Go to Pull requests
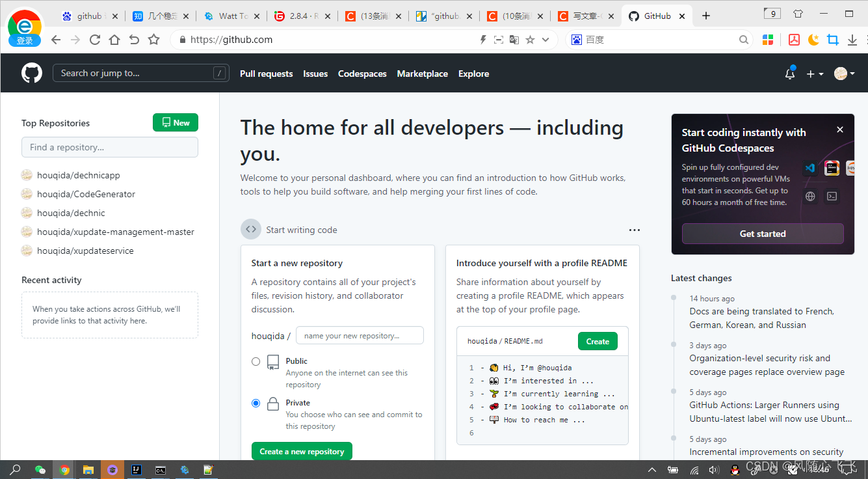This screenshot has width=868, height=479. point(266,74)
